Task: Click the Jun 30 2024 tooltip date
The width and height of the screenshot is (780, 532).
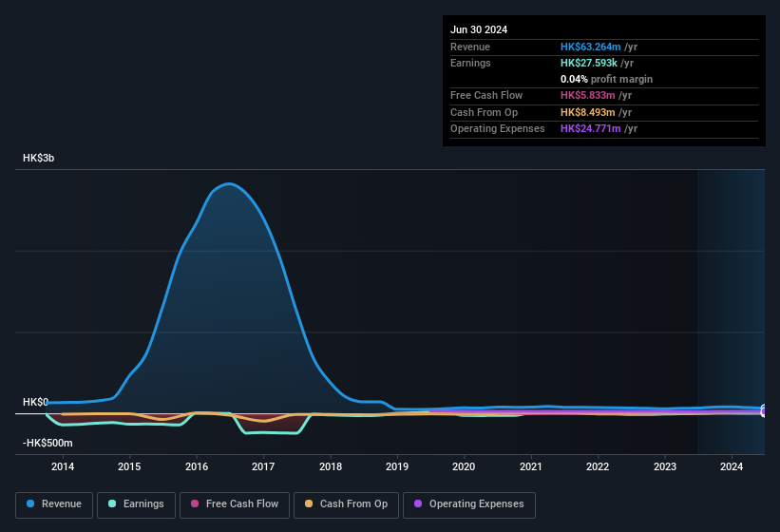Action: click(479, 29)
